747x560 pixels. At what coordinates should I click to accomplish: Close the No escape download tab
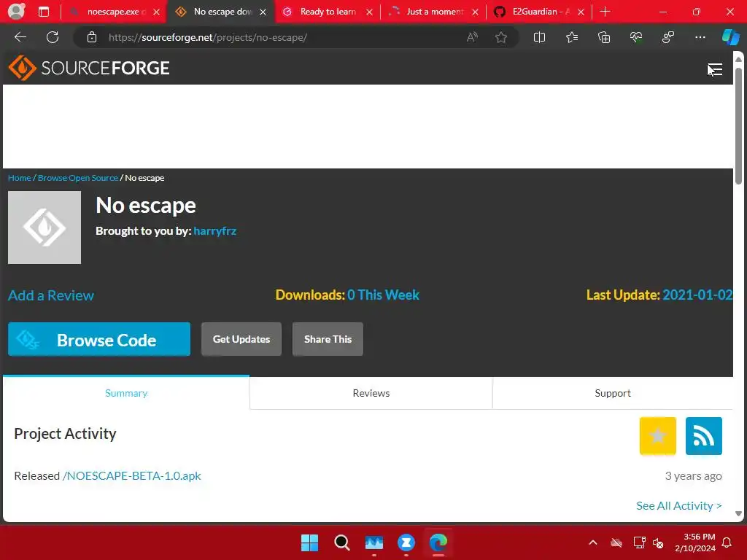tap(263, 12)
